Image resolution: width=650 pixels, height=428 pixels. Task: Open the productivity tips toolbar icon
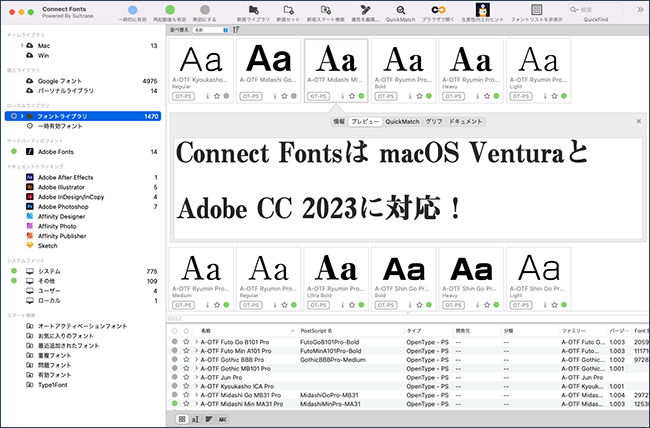click(483, 10)
